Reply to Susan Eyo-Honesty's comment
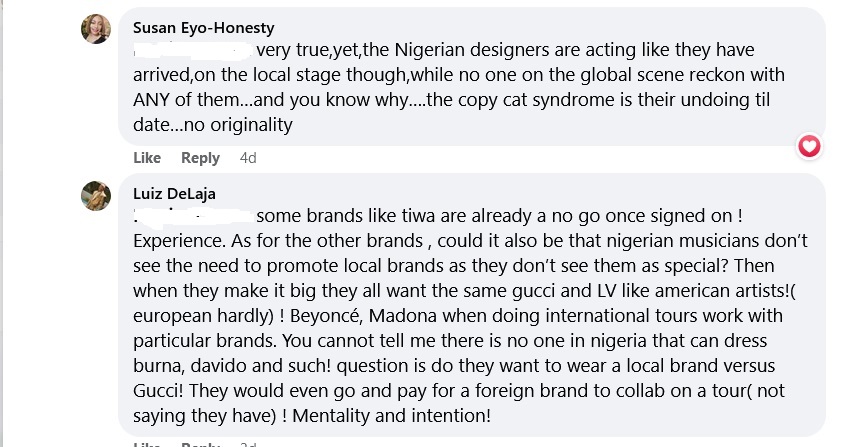Viewport: 853px width, 447px height. coord(200,158)
